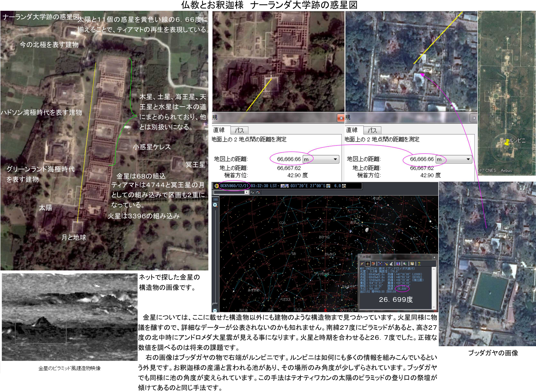Close the 天体情報 panel
This screenshot has height=392, width=536.
point(434,257)
